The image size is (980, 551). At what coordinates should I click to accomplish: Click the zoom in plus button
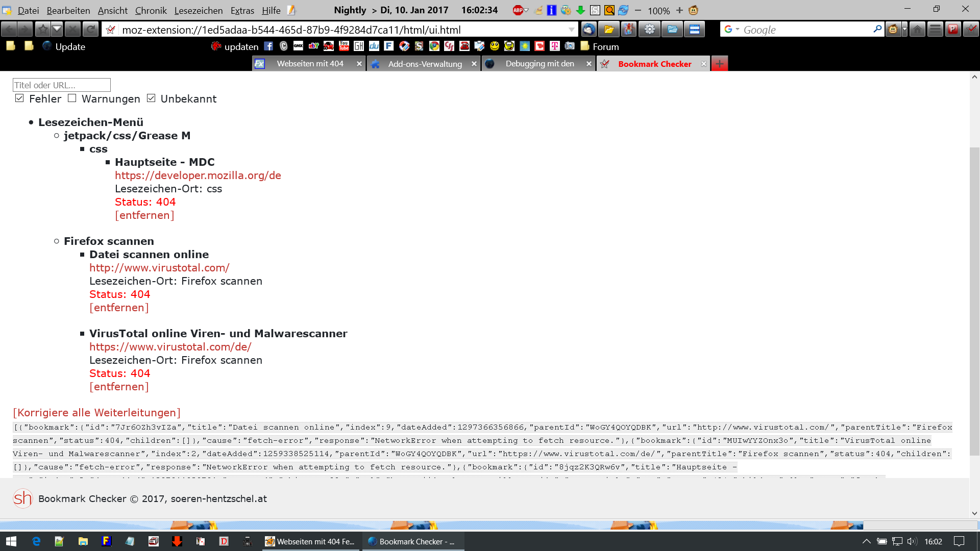(x=679, y=10)
